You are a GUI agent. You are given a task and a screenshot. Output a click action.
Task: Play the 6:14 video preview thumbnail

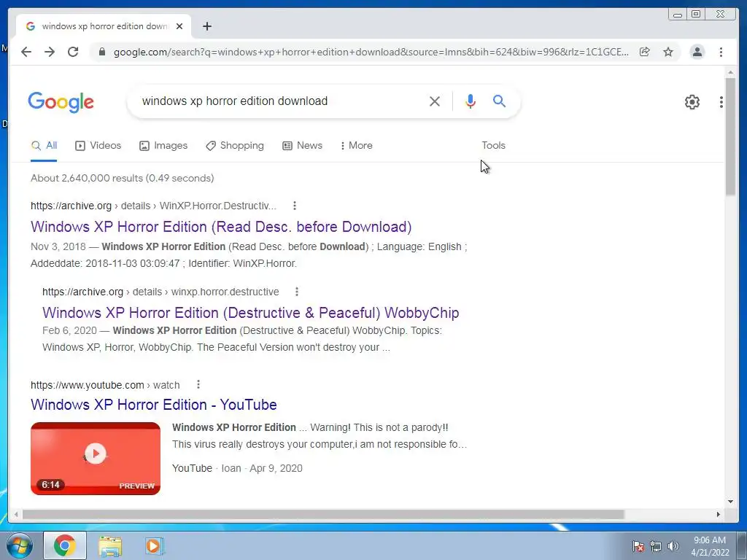(96, 459)
